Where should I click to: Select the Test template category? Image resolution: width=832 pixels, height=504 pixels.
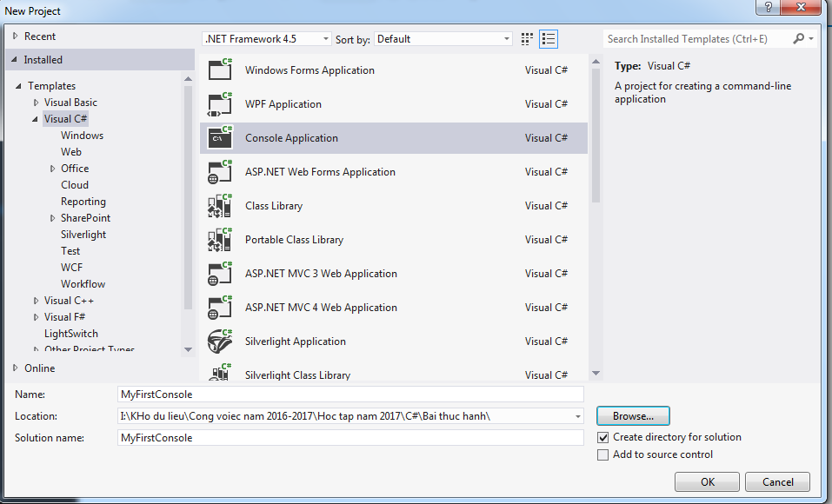(70, 251)
